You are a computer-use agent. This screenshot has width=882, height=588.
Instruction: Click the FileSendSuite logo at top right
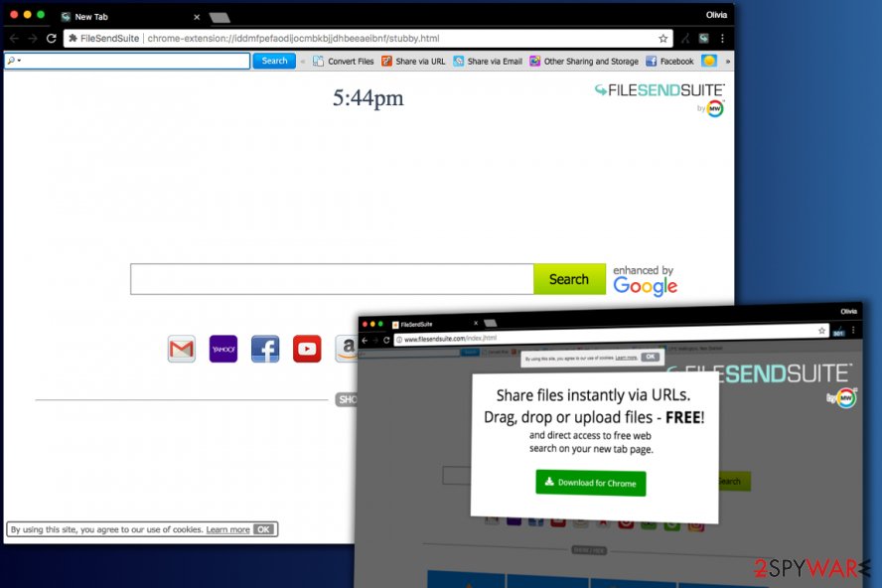tap(660, 90)
